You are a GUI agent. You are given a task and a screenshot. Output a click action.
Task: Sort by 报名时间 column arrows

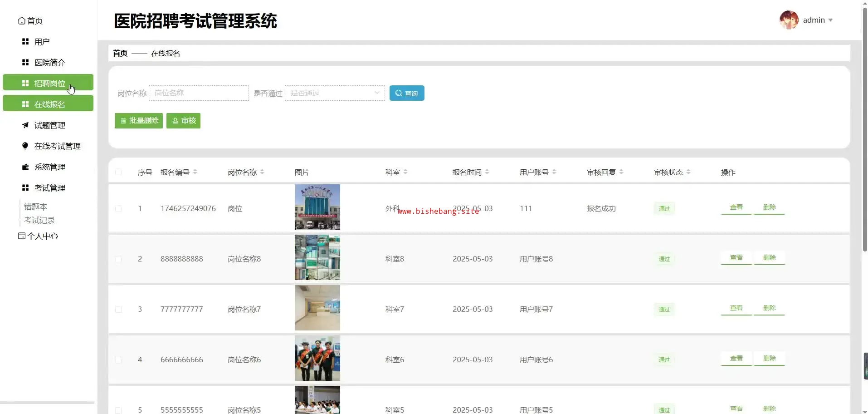click(x=487, y=172)
